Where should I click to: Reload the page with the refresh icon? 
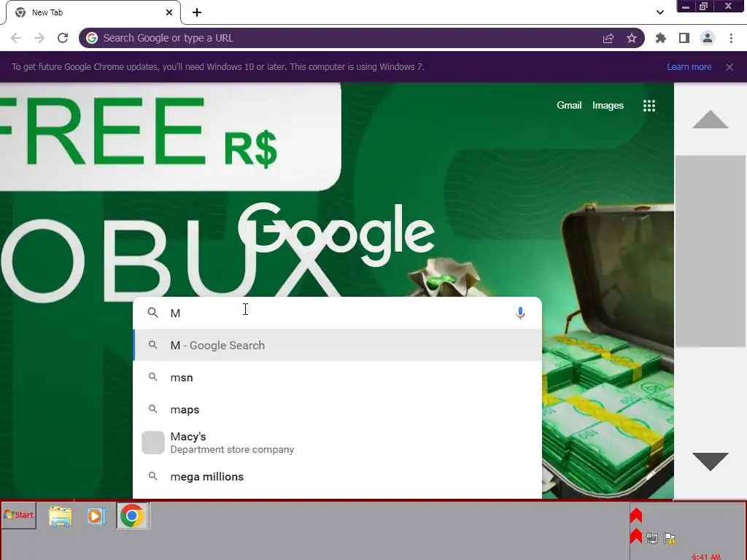(63, 38)
